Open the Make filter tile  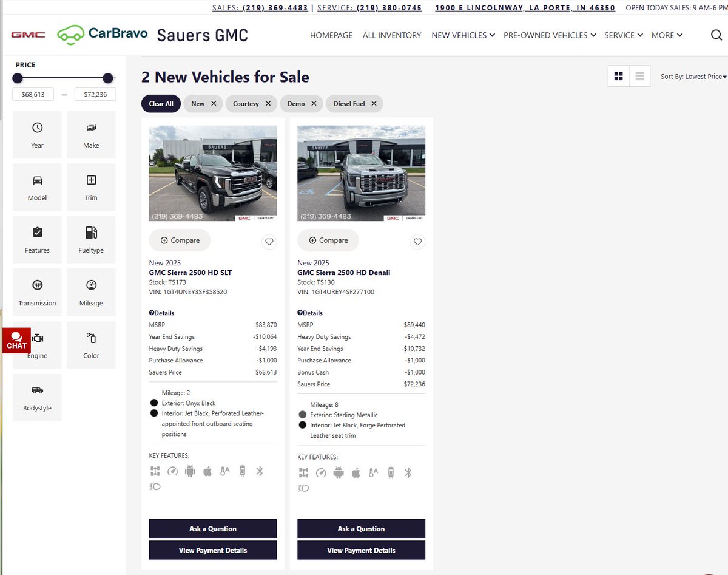[x=91, y=135]
